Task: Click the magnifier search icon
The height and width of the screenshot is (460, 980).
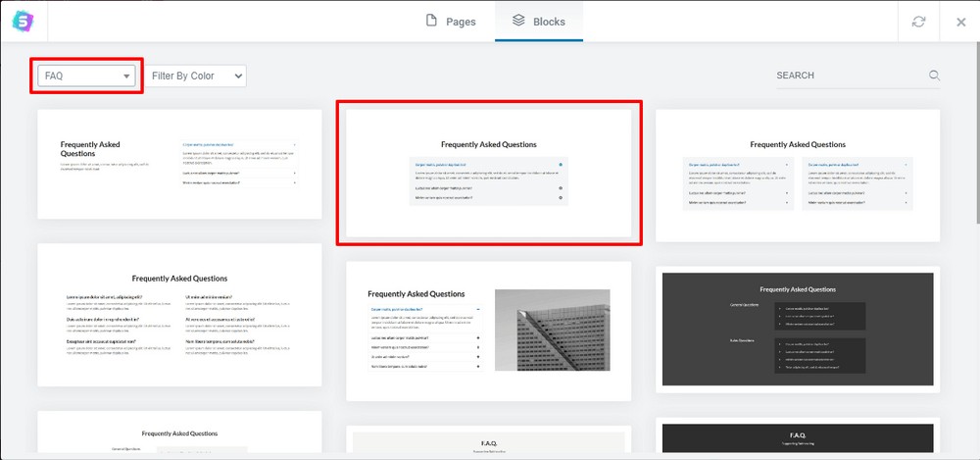Action: click(x=934, y=76)
